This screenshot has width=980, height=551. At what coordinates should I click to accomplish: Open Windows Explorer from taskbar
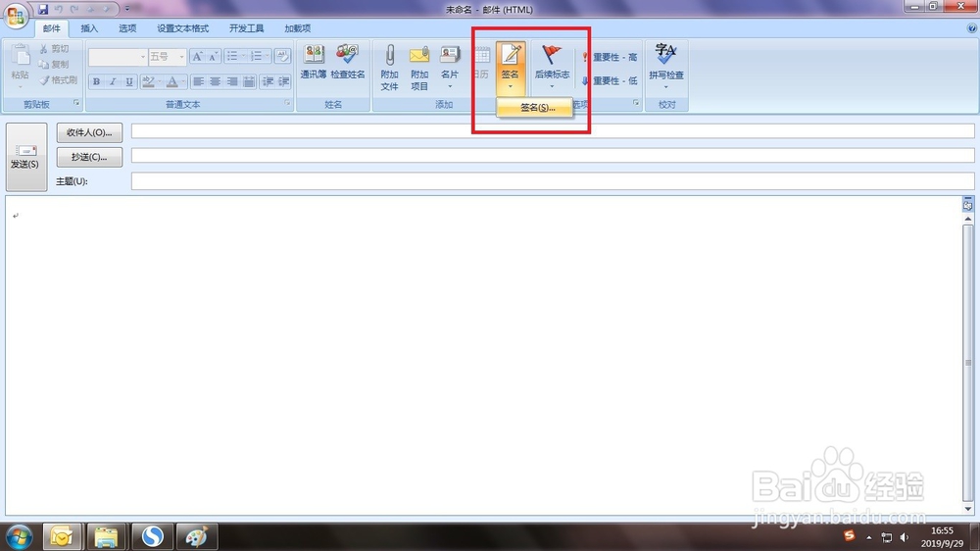(x=106, y=536)
